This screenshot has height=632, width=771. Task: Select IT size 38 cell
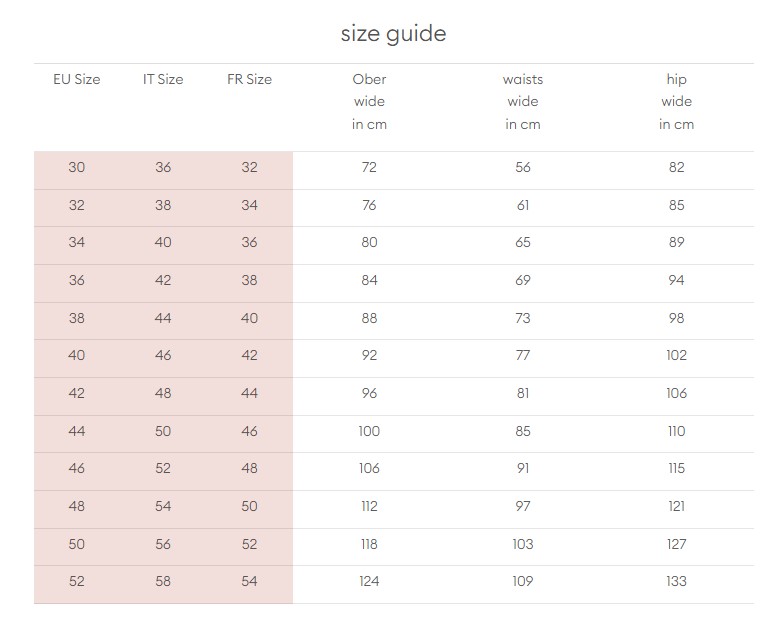(x=163, y=205)
